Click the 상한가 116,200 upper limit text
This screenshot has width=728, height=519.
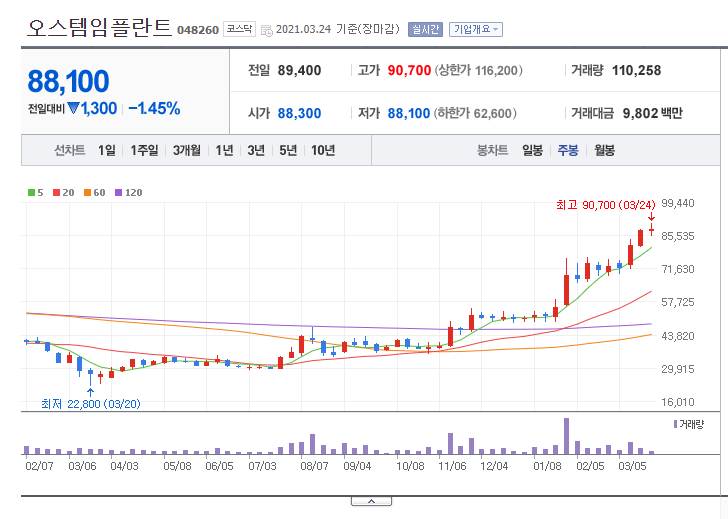(x=479, y=71)
